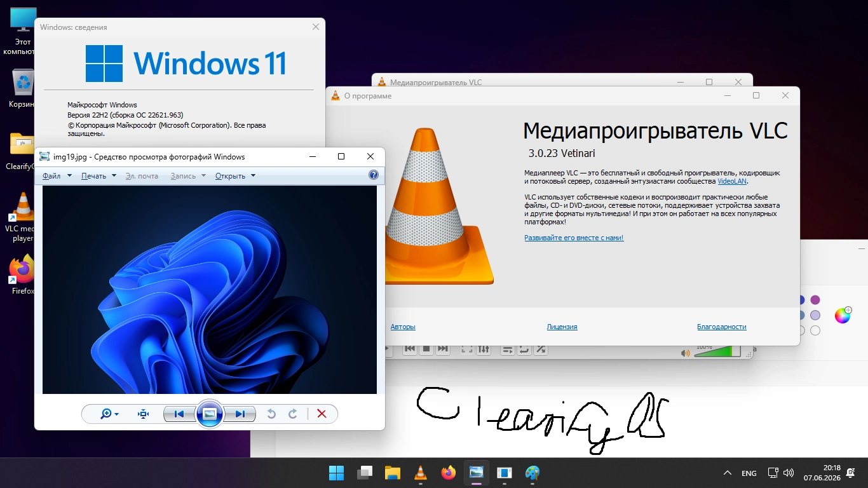The width and height of the screenshot is (868, 488).
Task: Click VLC previous track button
Action: 410,349
